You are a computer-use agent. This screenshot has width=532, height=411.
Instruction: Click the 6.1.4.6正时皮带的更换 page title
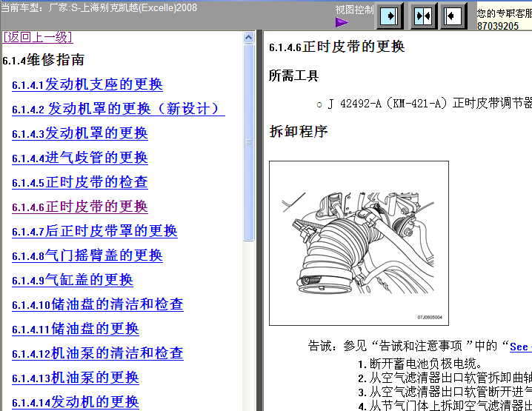point(337,47)
